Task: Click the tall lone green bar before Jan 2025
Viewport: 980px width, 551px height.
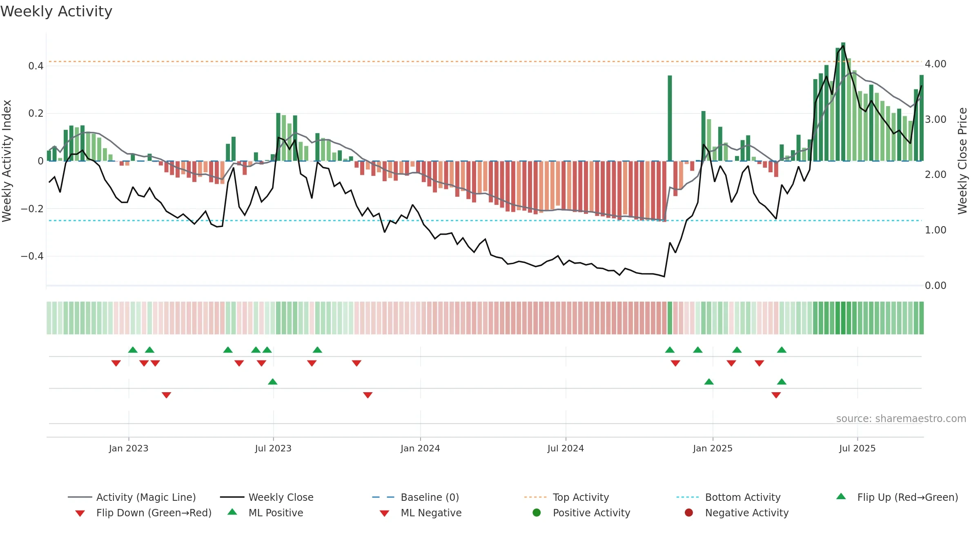Action: (x=670, y=118)
